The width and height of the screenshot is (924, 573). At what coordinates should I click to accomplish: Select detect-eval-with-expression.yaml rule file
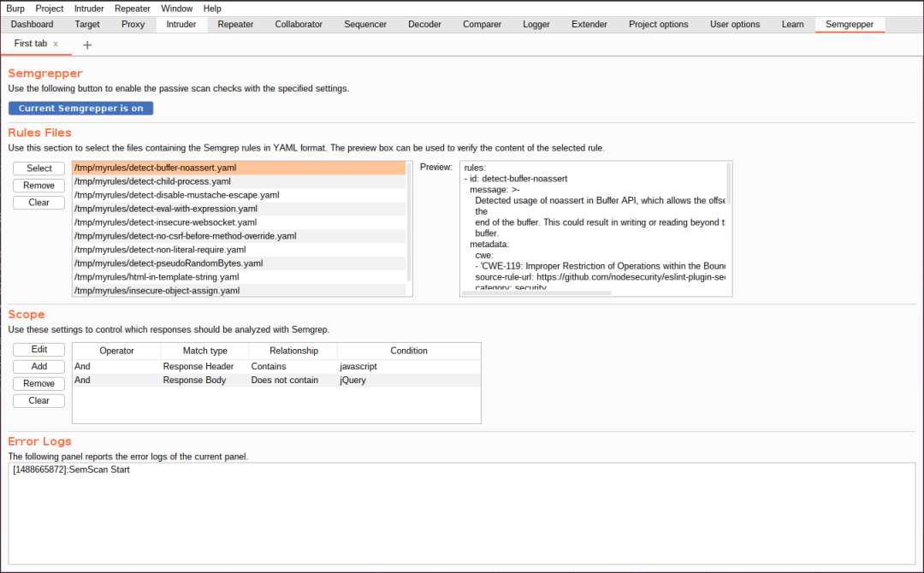pyautogui.click(x=239, y=209)
